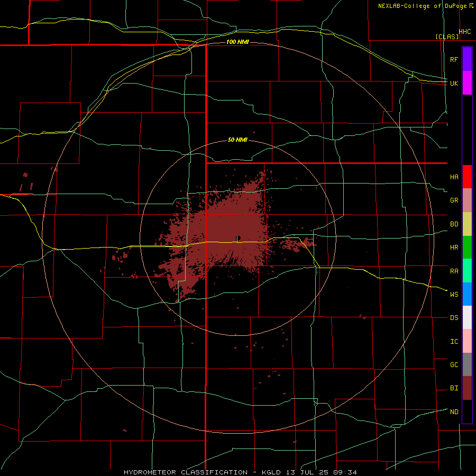
Task: Click the mint RA legend color swatch
Action: click(x=467, y=271)
